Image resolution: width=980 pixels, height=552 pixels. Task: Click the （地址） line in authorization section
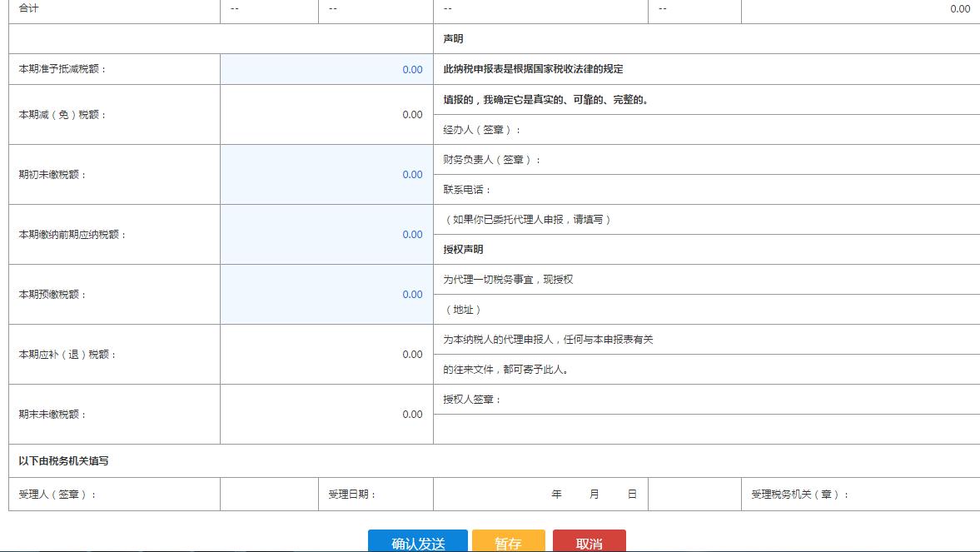708,310
